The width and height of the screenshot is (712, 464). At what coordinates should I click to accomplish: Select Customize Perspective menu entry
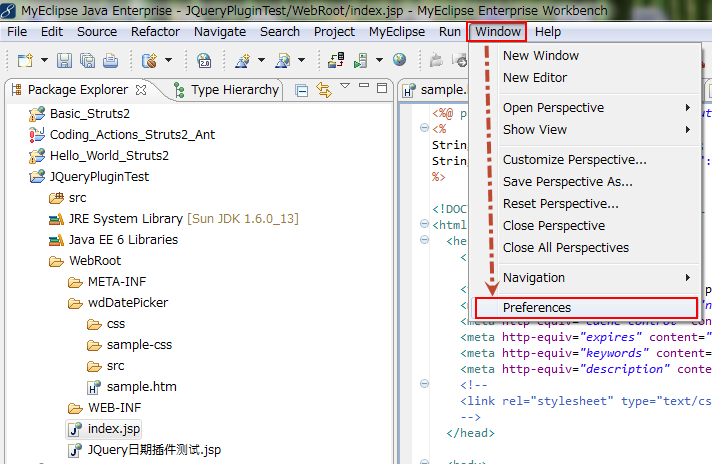coord(585,160)
